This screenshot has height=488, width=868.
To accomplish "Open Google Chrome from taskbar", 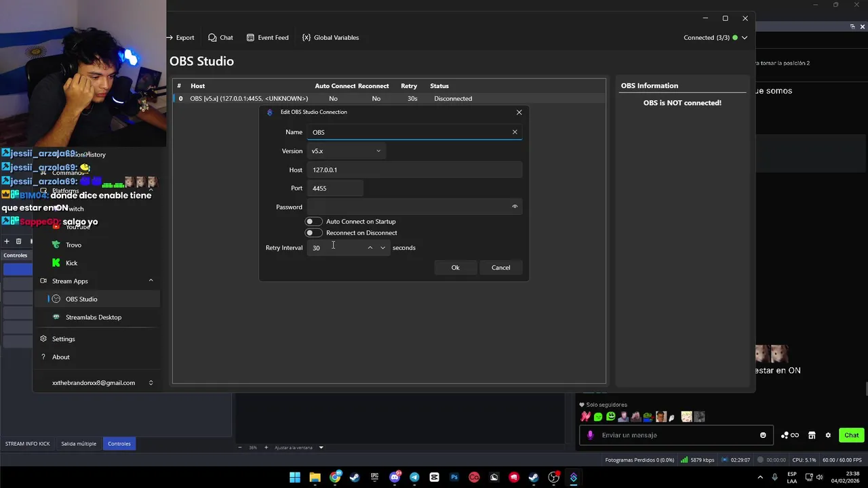I will pos(335,477).
